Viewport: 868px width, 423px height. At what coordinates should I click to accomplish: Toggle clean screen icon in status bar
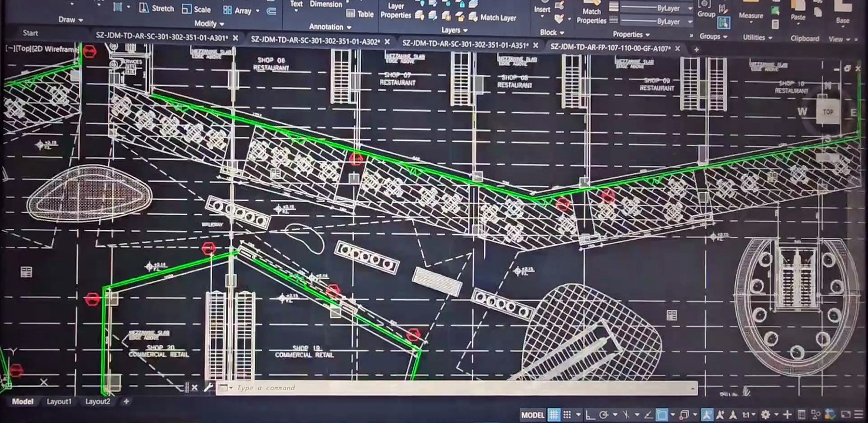point(846,415)
